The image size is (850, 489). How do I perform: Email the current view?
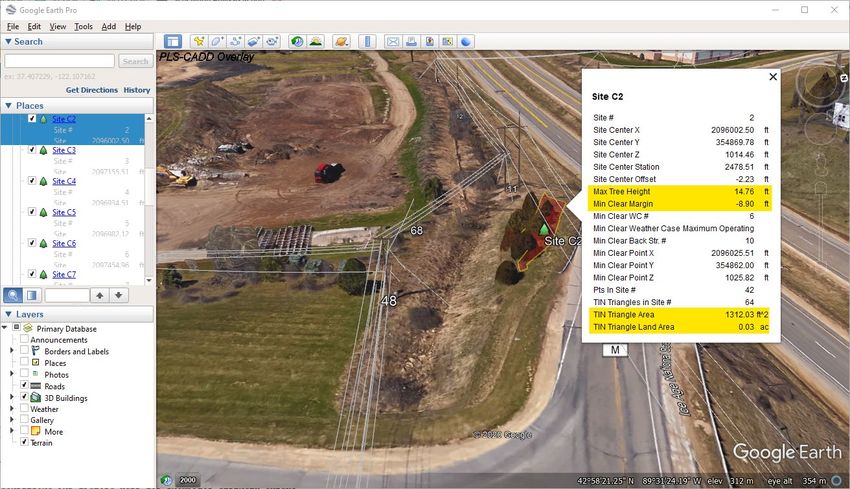point(393,41)
